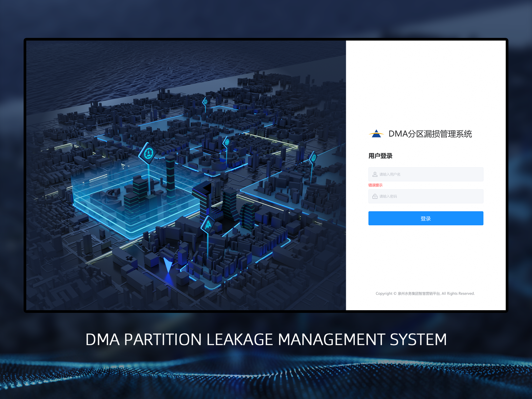Select the target-shaped valve marker on the map
The image size is (532, 399).
(226, 142)
